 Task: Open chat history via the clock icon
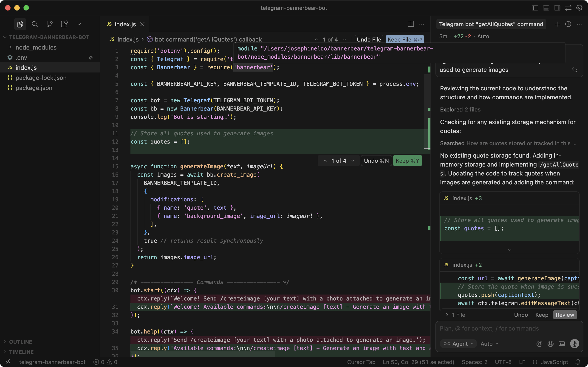[568, 24]
